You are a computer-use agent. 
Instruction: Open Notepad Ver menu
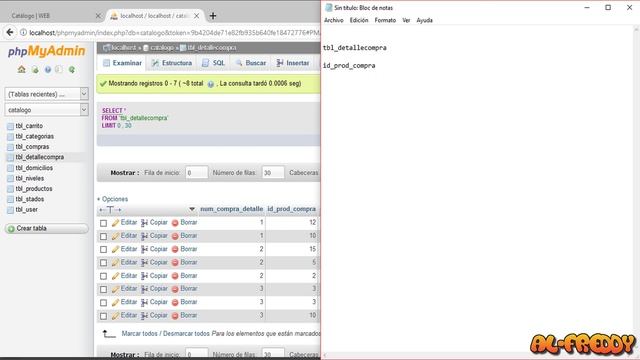(406, 20)
